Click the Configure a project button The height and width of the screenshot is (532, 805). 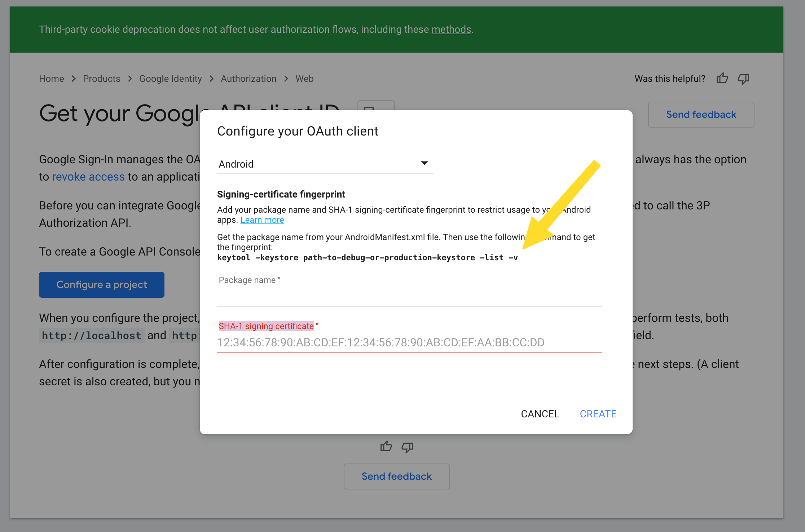tap(102, 285)
